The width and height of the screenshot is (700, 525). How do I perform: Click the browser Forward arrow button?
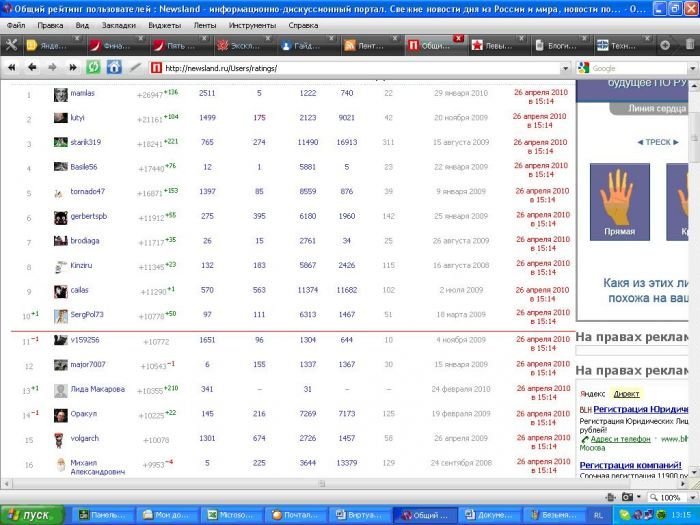coord(50,68)
